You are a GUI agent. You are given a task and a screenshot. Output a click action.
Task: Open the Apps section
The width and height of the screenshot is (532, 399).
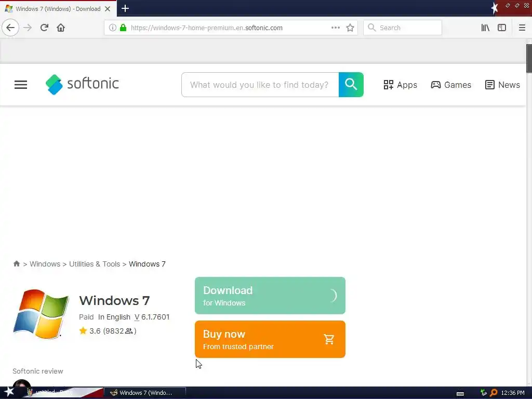pyautogui.click(x=401, y=85)
